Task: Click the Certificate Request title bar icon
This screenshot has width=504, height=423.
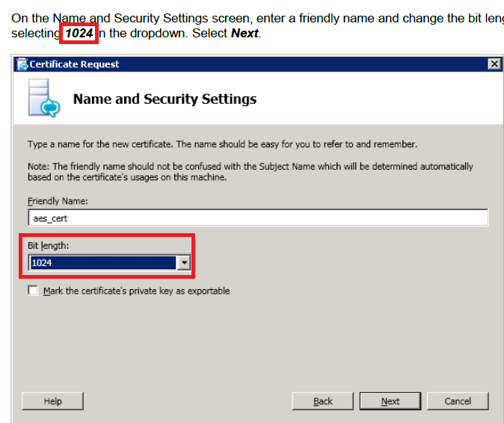Action: [x=22, y=64]
